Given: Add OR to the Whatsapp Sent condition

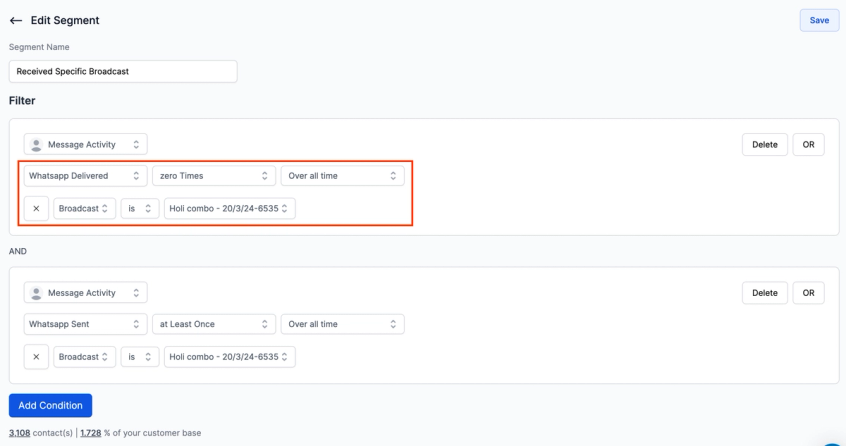Looking at the screenshot, I should click(808, 293).
